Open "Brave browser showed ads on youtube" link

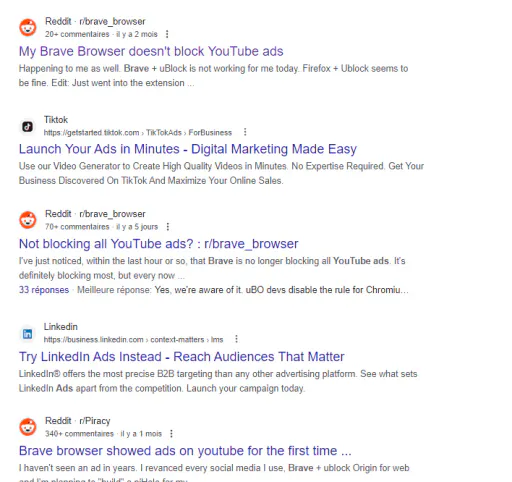(185, 451)
